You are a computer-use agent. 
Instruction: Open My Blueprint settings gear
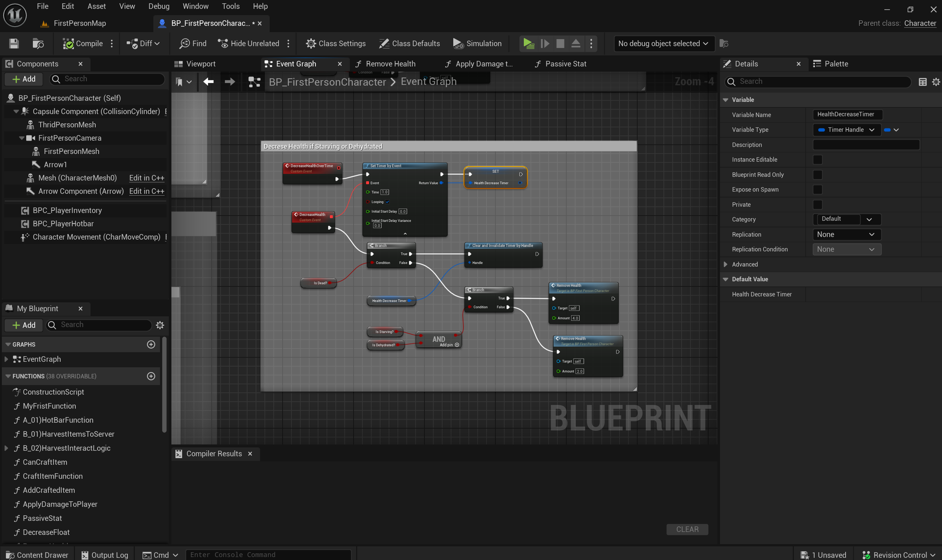[x=160, y=325]
